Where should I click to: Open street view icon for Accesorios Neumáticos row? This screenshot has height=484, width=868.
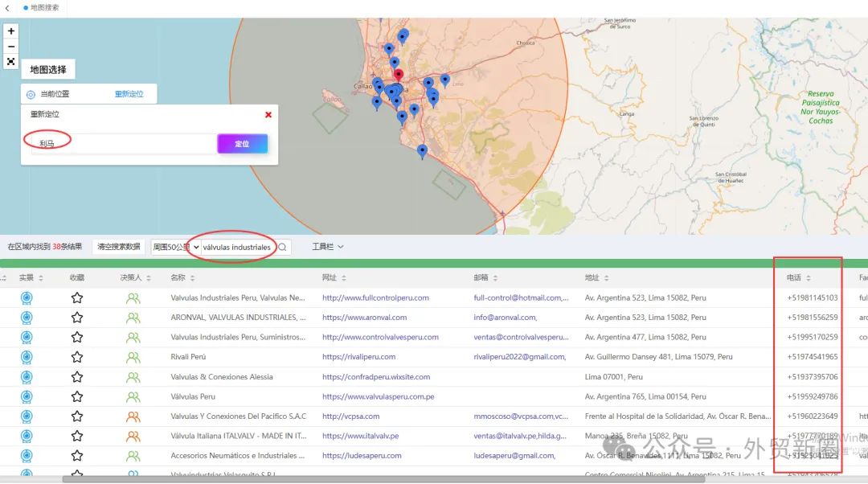pyautogui.click(x=27, y=456)
